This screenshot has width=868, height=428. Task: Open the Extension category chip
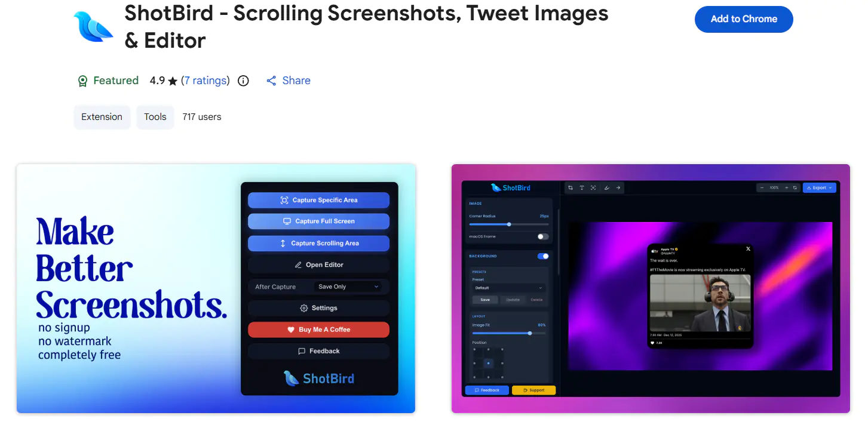click(102, 117)
